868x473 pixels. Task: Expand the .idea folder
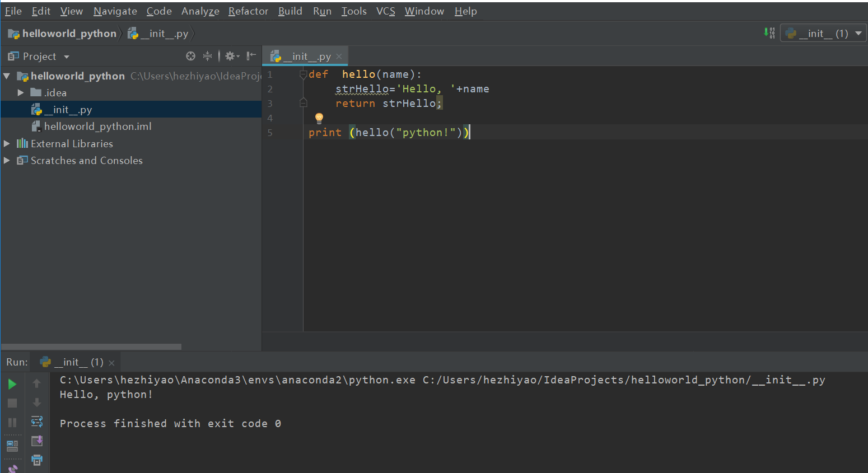click(x=21, y=92)
